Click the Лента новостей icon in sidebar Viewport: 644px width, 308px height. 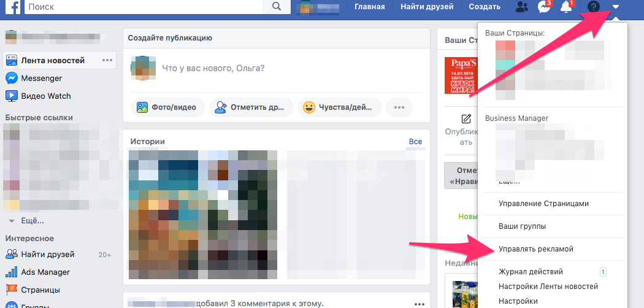pos(12,60)
